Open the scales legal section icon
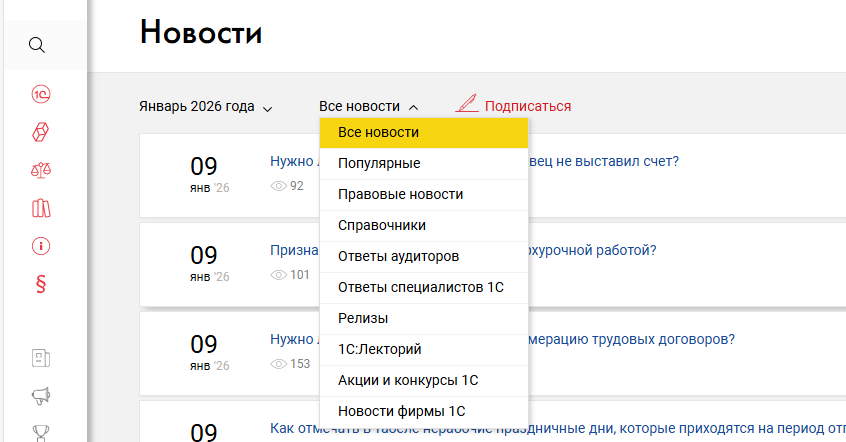The width and height of the screenshot is (846, 442). [x=42, y=170]
